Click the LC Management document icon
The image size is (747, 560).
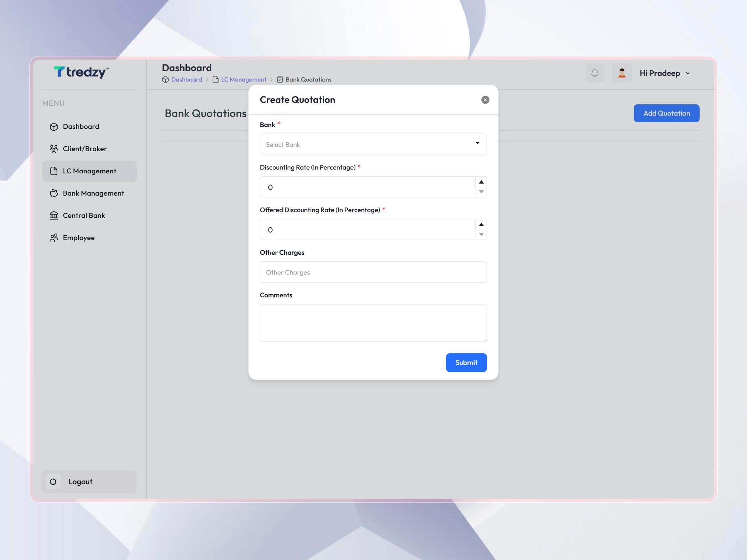point(54,171)
